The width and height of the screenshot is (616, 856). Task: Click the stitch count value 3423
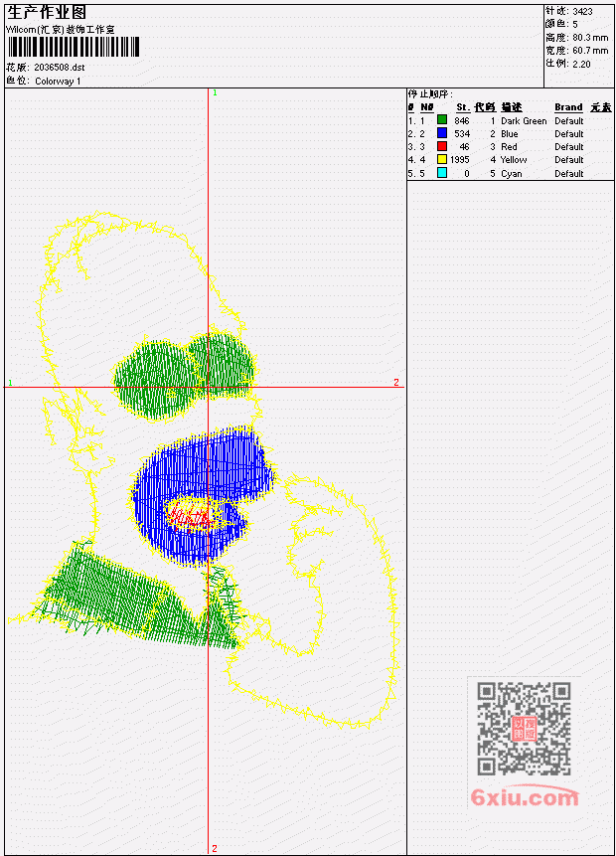coord(583,11)
